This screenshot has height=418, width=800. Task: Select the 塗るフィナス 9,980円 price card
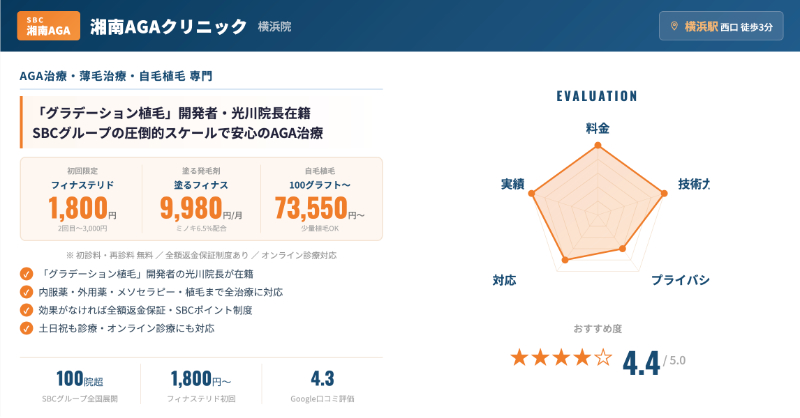click(201, 198)
